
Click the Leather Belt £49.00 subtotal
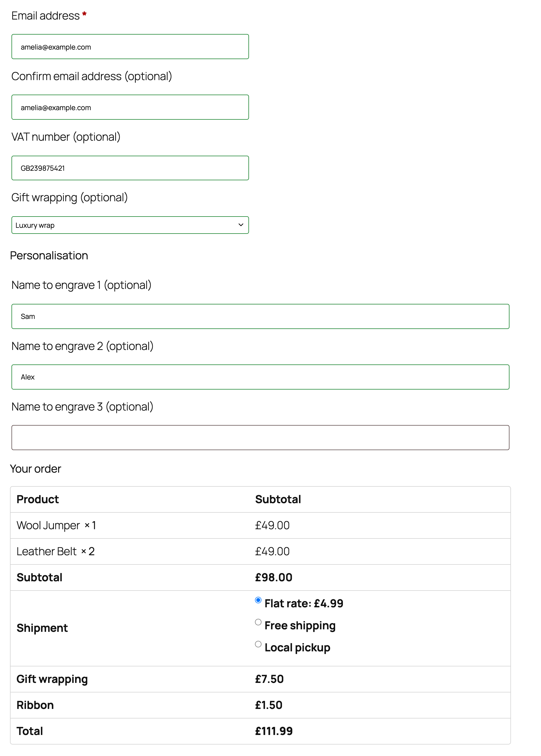click(272, 551)
